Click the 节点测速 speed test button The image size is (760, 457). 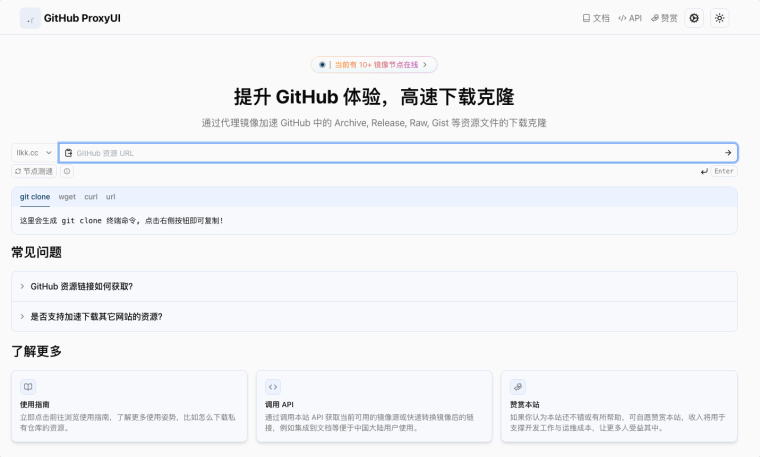(34, 171)
